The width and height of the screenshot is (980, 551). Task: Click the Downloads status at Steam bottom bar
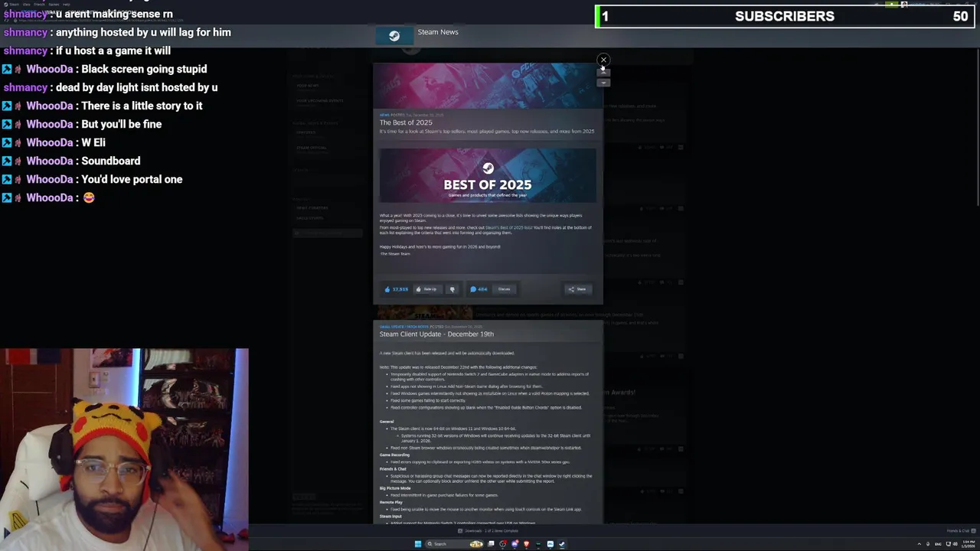coord(488,530)
